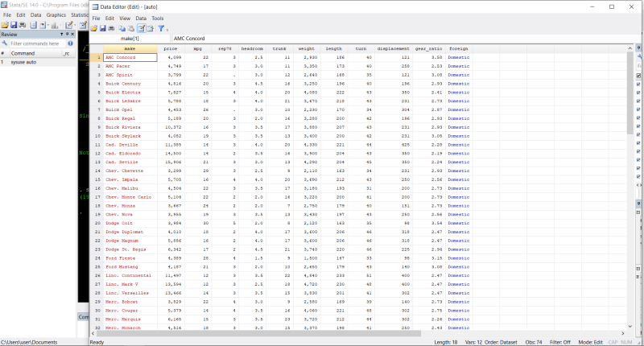Image resolution: width=644 pixels, height=346 pixels.
Task: Click Open icon in Stata main toolbar
Action: tap(5, 26)
